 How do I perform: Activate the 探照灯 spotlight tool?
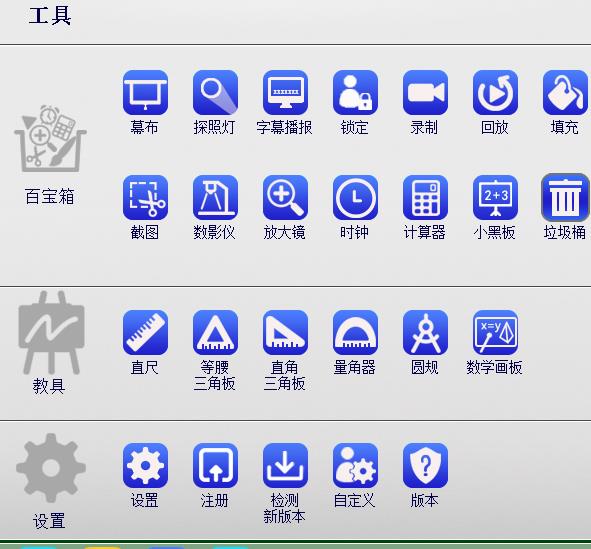tap(215, 92)
